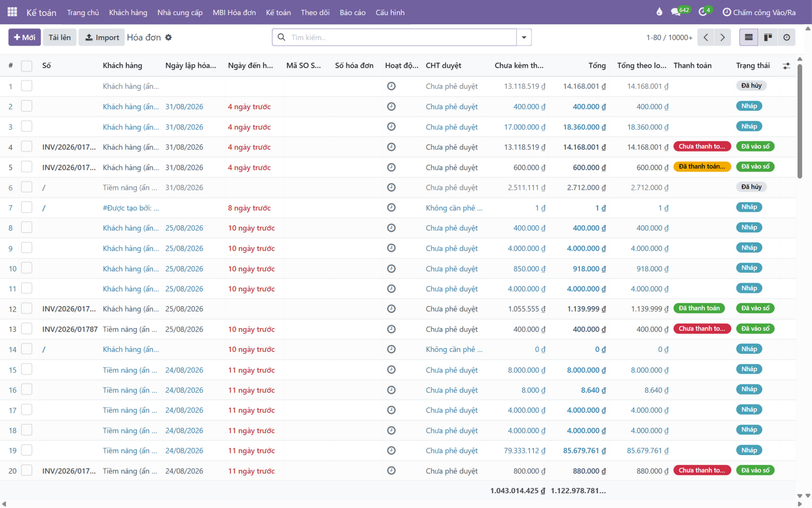The height and width of the screenshot is (508, 812).
Task: Click the record counter 1-80 / 10000+
Action: pos(669,38)
